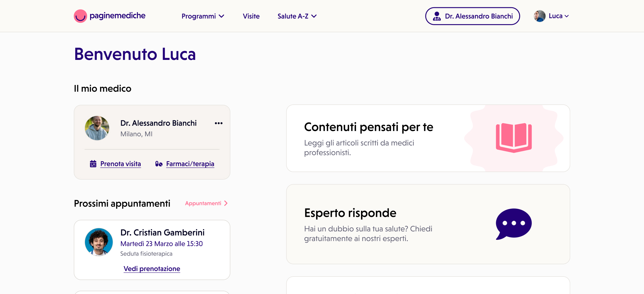The height and width of the screenshot is (294, 644).
Task: Click the calendar icon beside Prenota visita
Action: (93, 164)
